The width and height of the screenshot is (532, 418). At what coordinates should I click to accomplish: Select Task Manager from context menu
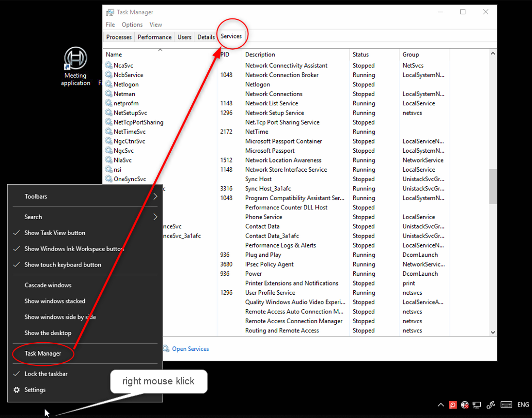[43, 353]
